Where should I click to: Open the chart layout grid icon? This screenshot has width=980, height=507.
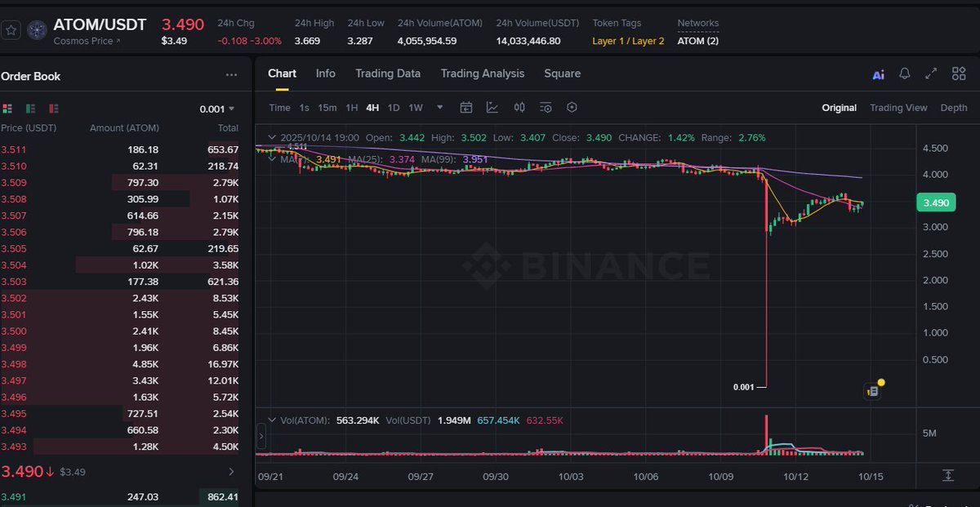959,73
